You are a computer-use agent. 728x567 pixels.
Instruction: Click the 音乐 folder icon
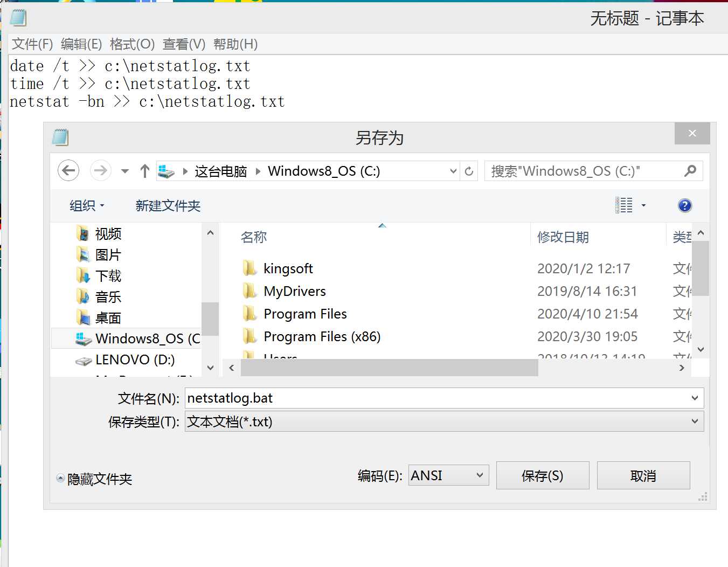83,297
